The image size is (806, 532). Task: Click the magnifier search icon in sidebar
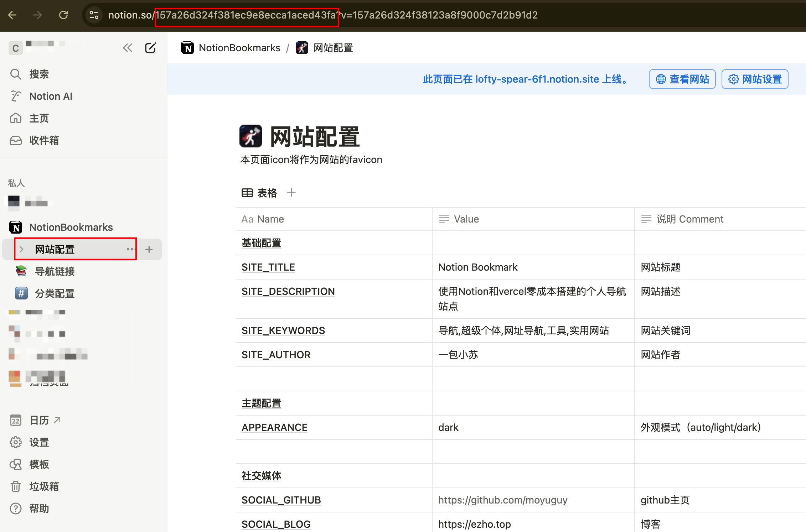(x=15, y=74)
